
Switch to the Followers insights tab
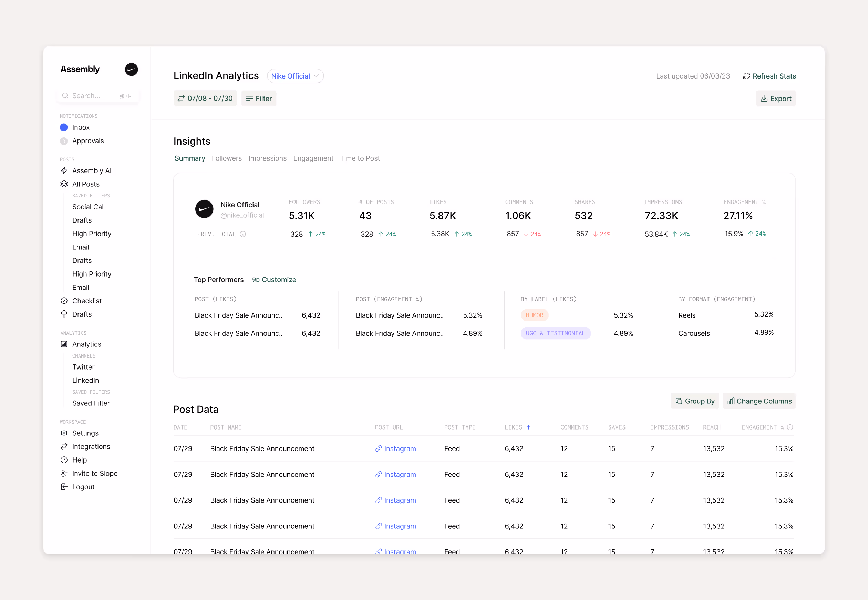coord(227,158)
